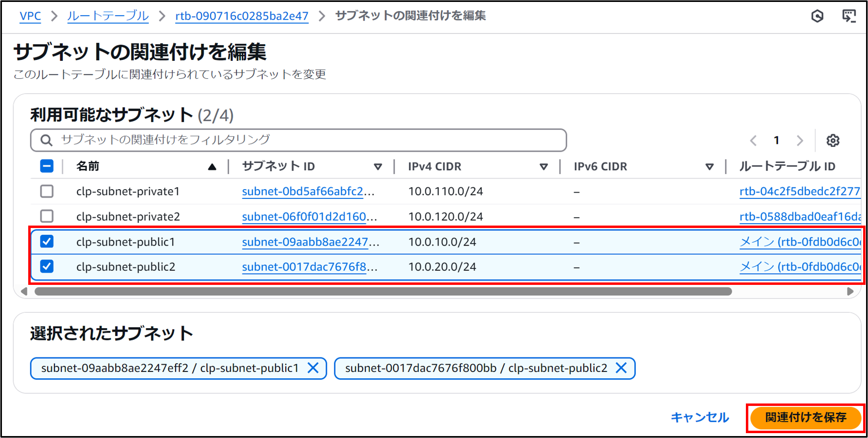The height and width of the screenshot is (438, 868).
Task: Click the hexagon icon in top bar
Action: (x=817, y=16)
